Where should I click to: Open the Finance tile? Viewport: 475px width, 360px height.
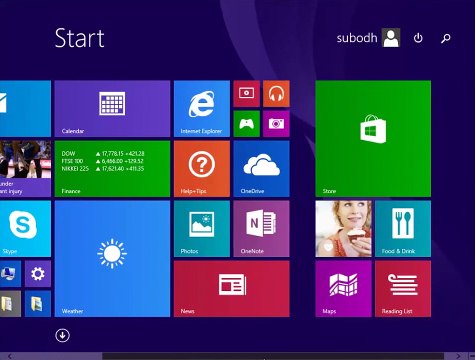[x=112, y=169]
